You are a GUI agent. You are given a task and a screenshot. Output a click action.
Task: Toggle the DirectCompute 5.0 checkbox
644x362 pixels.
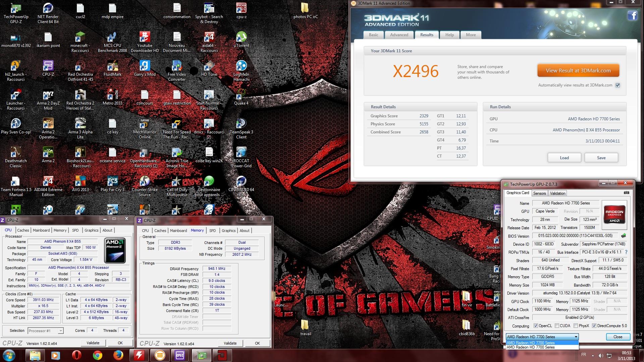pos(594,326)
